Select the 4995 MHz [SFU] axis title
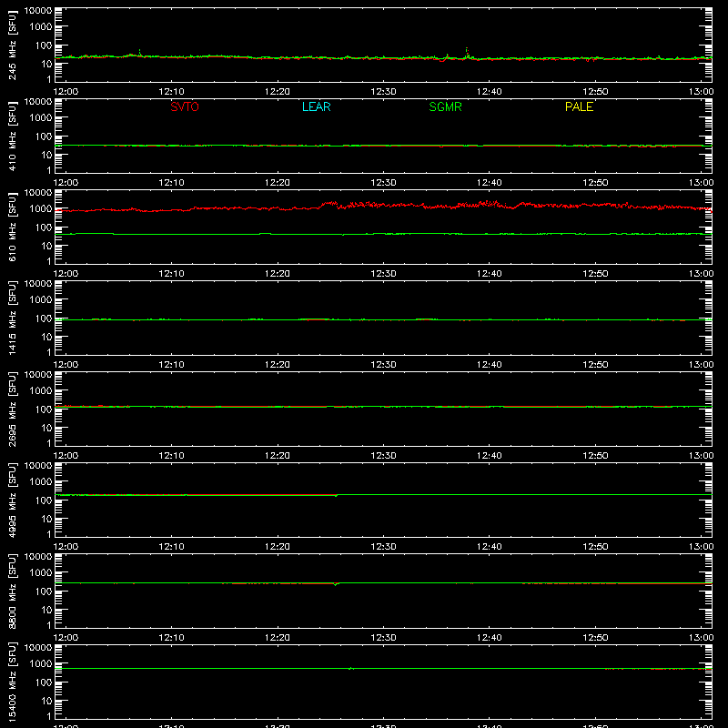This screenshot has height=728, width=728. point(12,500)
